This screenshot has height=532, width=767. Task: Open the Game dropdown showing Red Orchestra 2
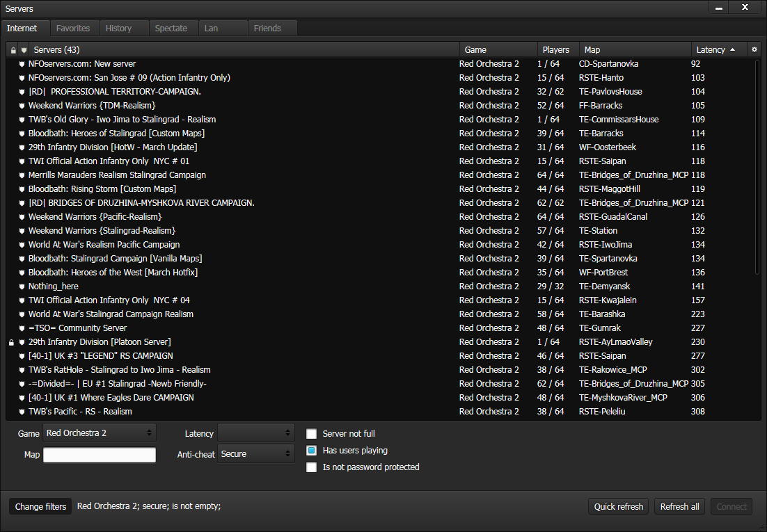click(x=100, y=433)
